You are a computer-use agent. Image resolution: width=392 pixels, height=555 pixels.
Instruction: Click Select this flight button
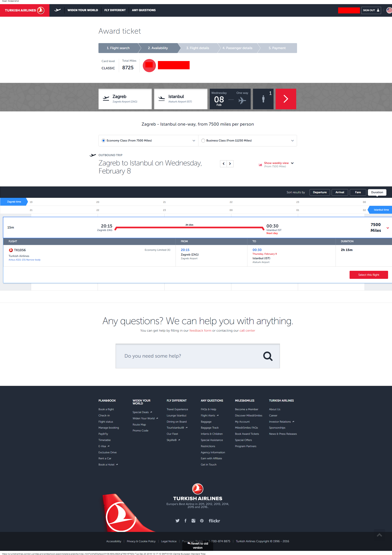pyautogui.click(x=369, y=275)
